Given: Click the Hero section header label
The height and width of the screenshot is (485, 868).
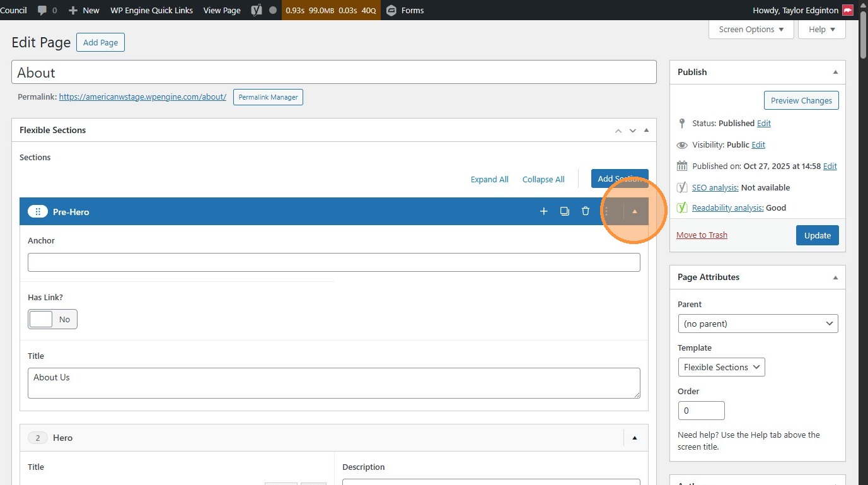Looking at the screenshot, I should [63, 438].
